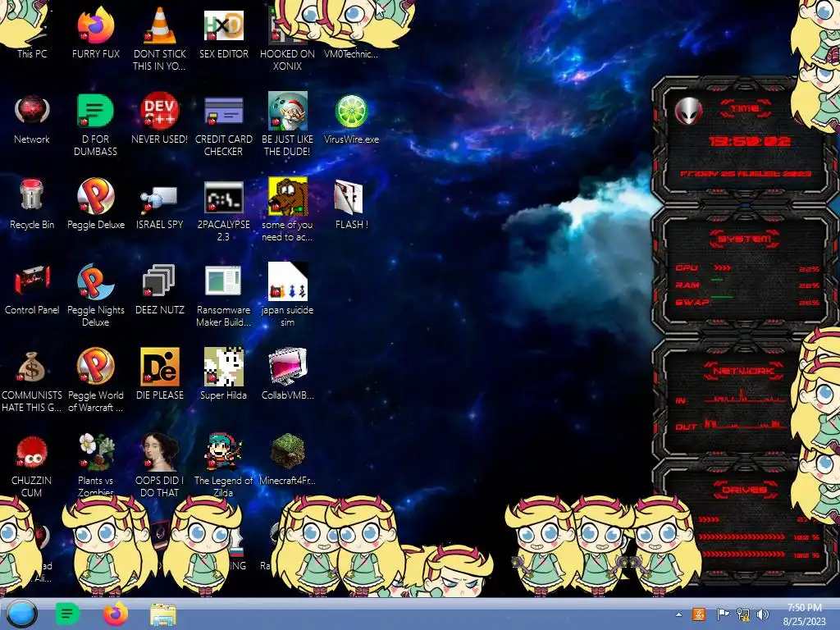Click the DRIVES widget header
This screenshot has width=840, height=630.
(744, 490)
